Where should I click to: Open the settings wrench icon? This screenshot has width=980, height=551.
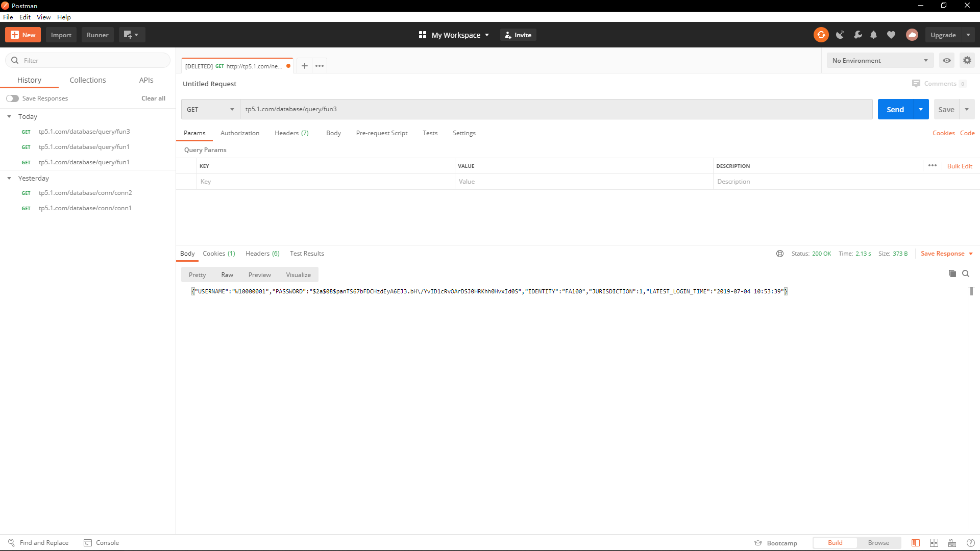click(857, 35)
